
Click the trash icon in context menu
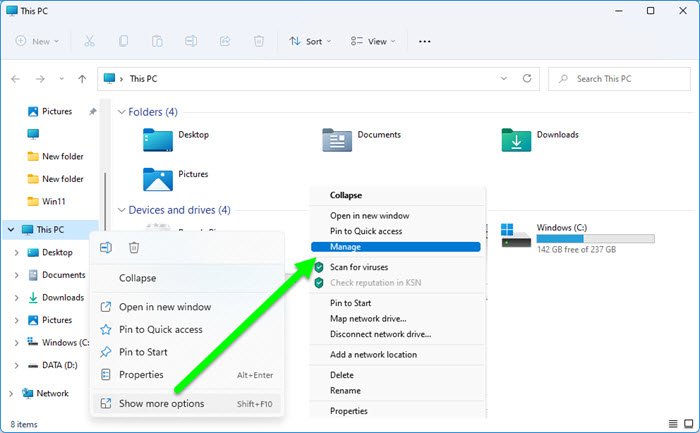click(x=134, y=247)
